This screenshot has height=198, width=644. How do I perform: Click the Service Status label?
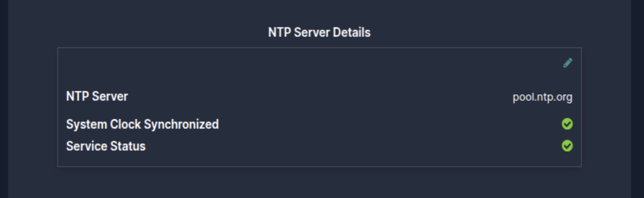pyautogui.click(x=106, y=146)
